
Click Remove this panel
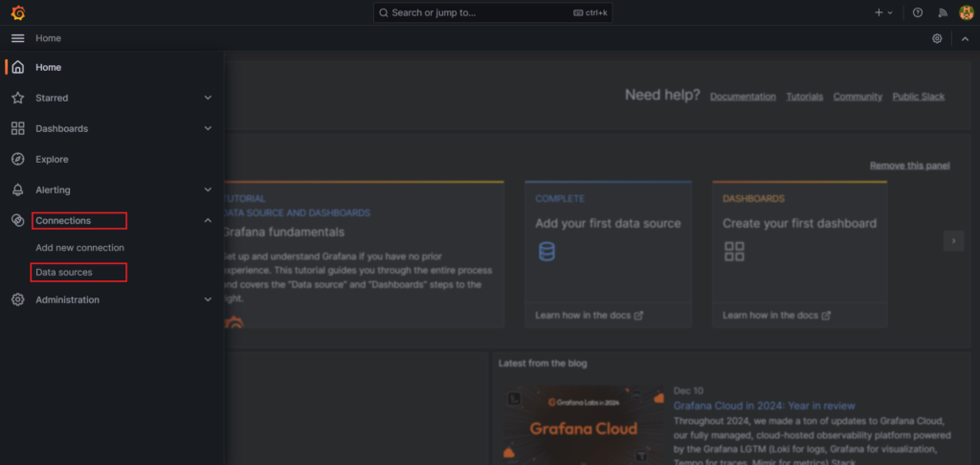pos(910,166)
